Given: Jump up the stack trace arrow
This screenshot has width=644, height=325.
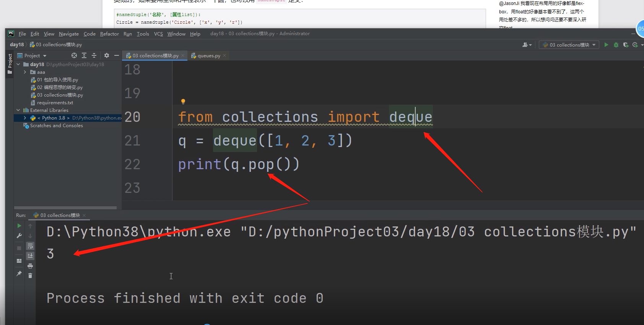Looking at the screenshot, I should [x=30, y=226].
